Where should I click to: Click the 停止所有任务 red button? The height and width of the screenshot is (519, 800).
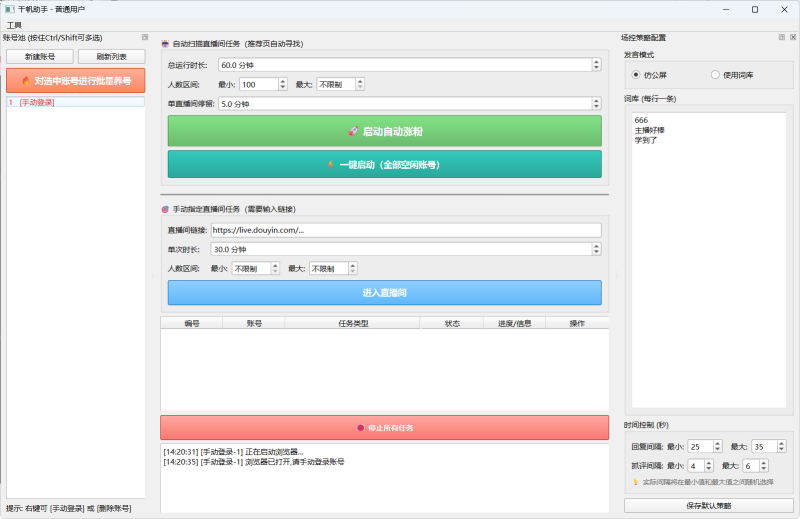pyautogui.click(x=385, y=428)
